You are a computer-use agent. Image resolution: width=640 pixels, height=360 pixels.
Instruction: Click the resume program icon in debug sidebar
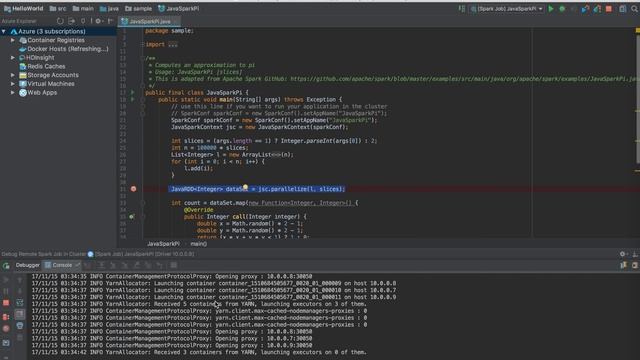6,280
